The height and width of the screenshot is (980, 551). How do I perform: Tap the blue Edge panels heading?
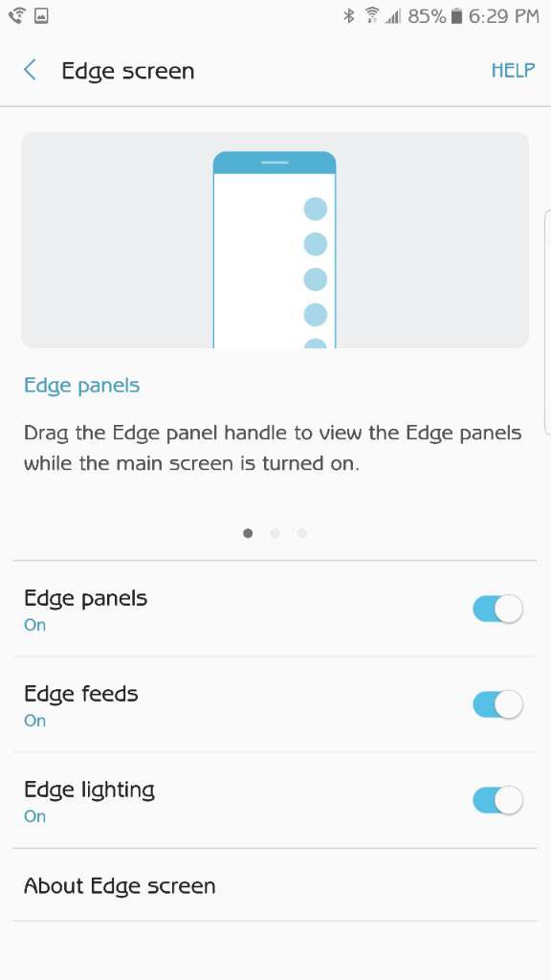click(82, 385)
